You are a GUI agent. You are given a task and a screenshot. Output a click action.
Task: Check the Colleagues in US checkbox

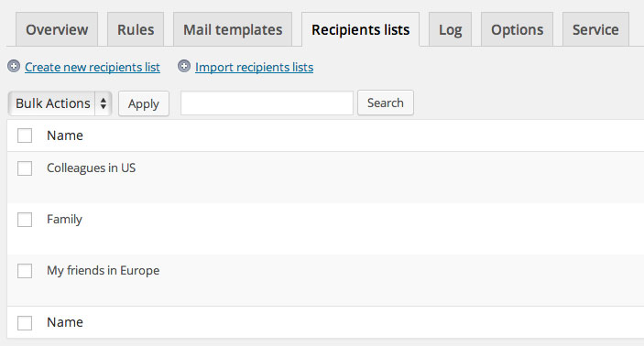point(25,168)
